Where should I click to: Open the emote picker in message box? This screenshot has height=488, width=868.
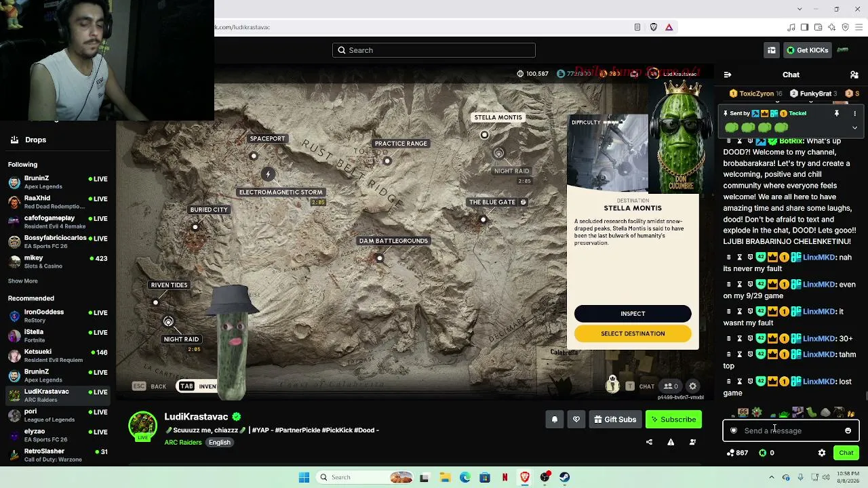(848, 430)
